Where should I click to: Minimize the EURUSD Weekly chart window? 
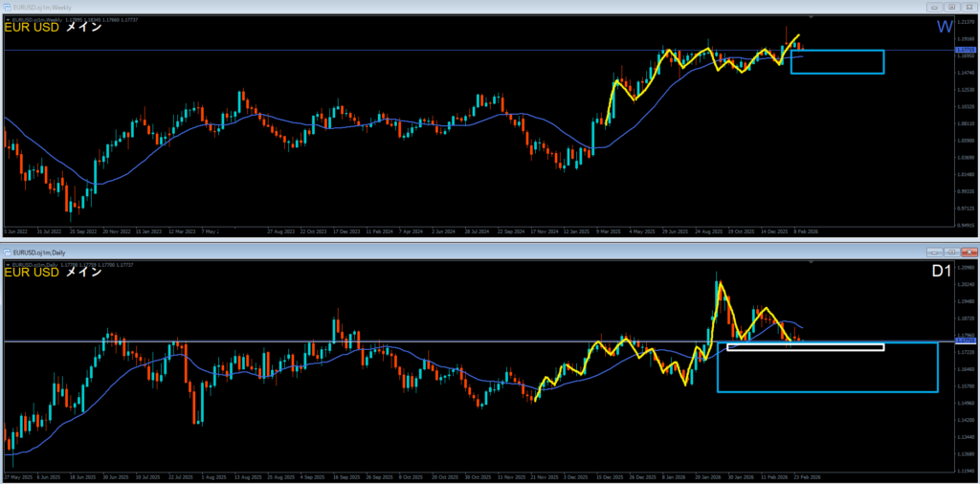click(933, 7)
